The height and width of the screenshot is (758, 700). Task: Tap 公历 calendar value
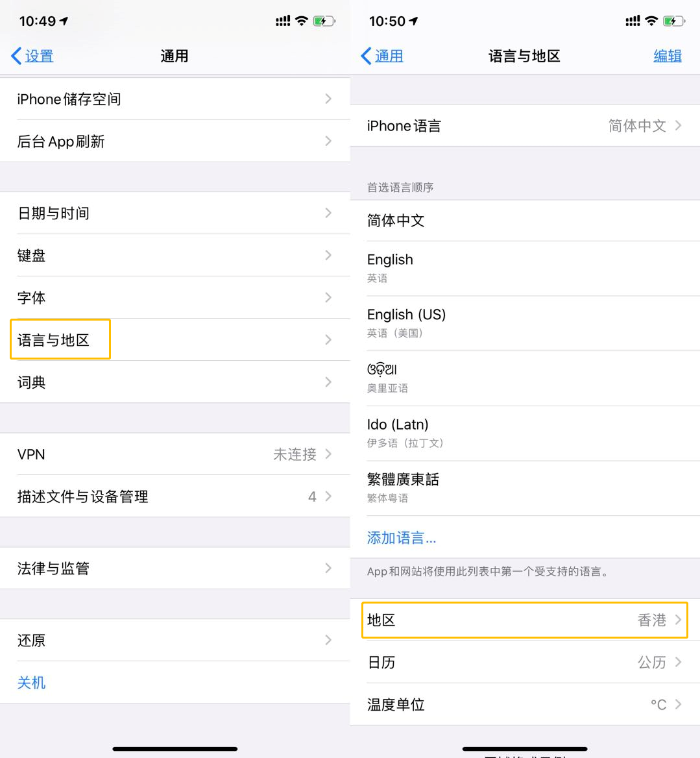(652, 663)
